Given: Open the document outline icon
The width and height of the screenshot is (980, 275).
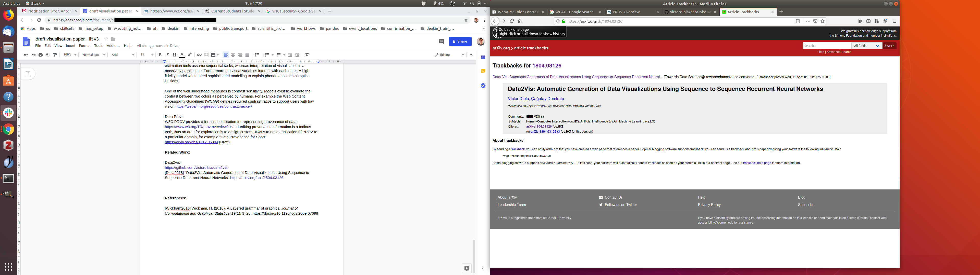Looking at the screenshot, I should click(28, 74).
